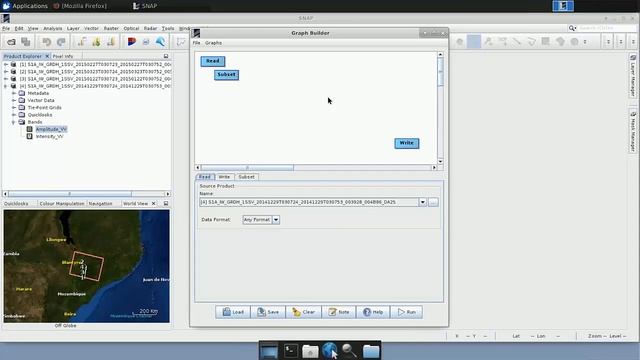Open the web browser globe in dock

coord(330,351)
